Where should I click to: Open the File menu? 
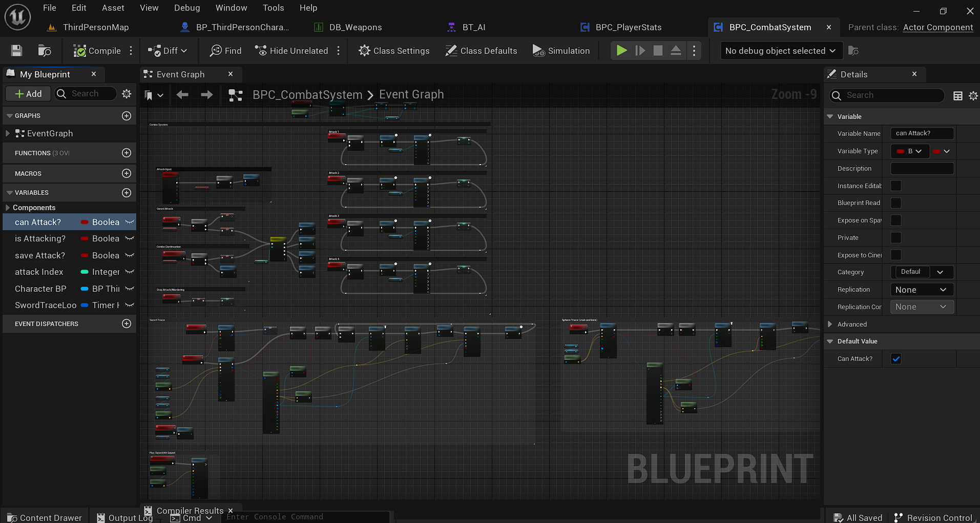click(x=50, y=8)
